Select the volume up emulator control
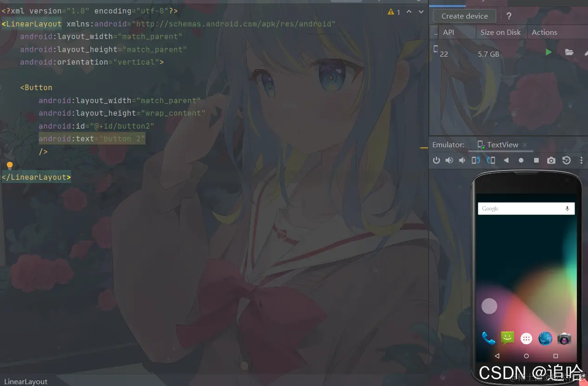 449,160
